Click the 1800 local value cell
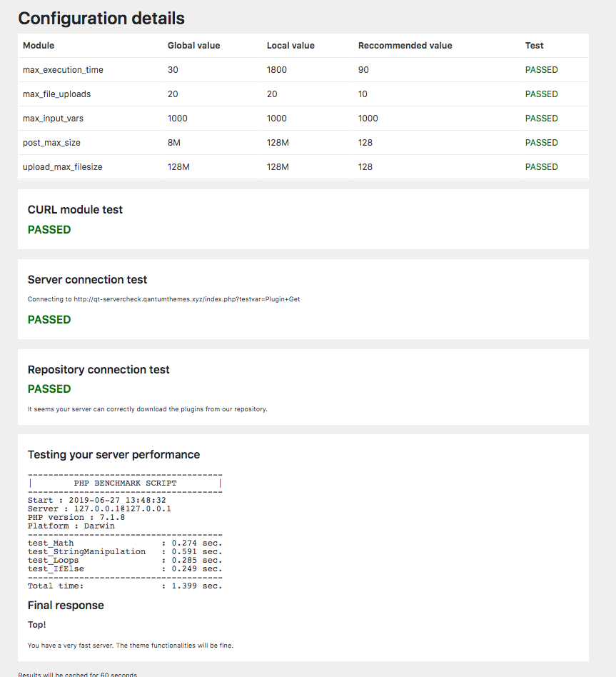Viewport: 616px width, 677px height. point(277,70)
